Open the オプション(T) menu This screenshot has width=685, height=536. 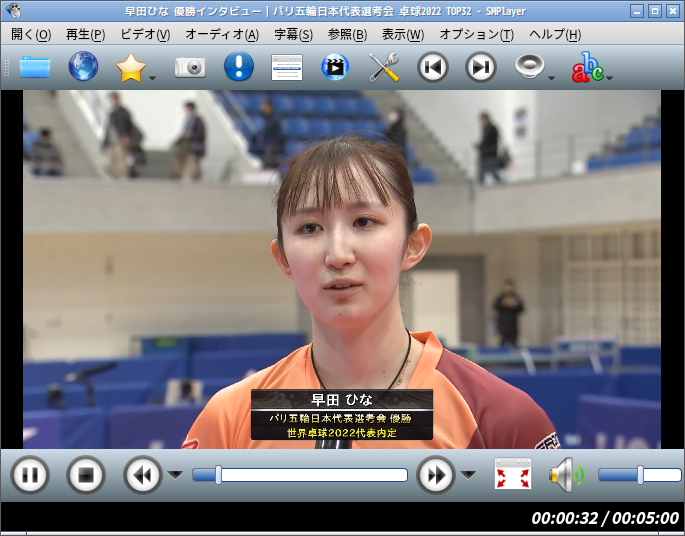click(x=476, y=35)
